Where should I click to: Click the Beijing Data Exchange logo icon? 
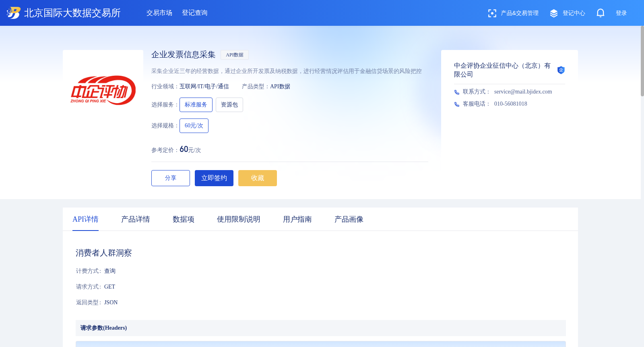coord(13,13)
